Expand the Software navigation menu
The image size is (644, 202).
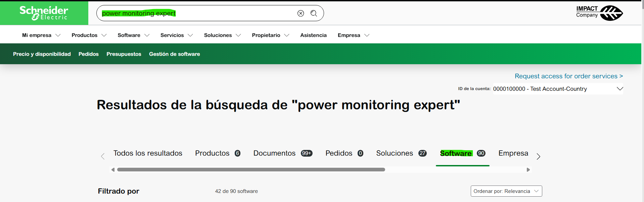(x=133, y=35)
